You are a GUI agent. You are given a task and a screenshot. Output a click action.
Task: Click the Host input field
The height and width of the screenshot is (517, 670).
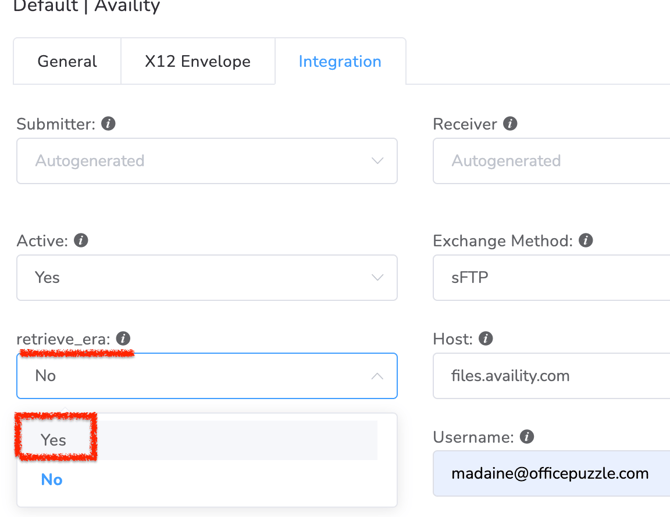pos(551,376)
